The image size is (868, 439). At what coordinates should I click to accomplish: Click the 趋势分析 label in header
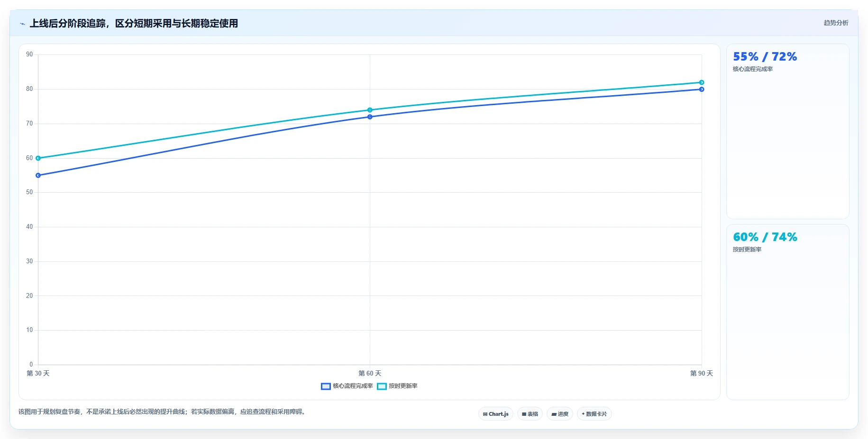[836, 23]
